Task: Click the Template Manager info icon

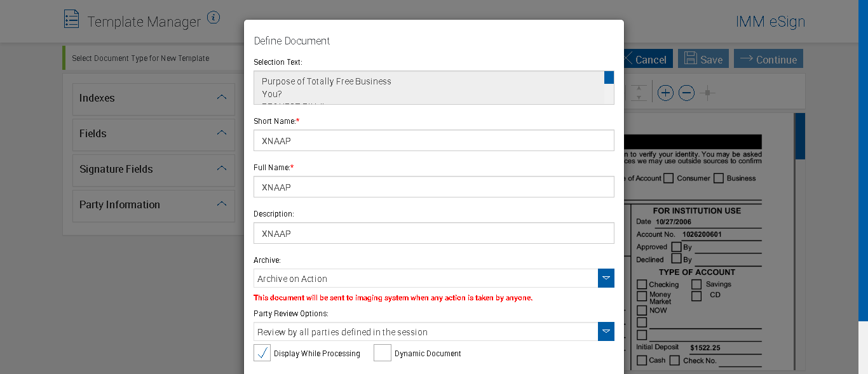Action: coord(214,18)
